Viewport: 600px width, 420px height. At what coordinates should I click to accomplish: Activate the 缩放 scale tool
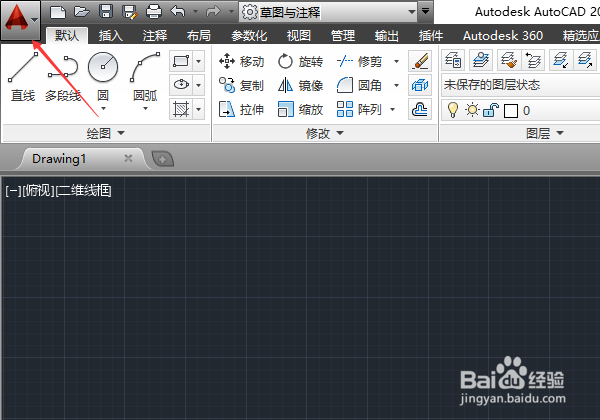[300, 109]
